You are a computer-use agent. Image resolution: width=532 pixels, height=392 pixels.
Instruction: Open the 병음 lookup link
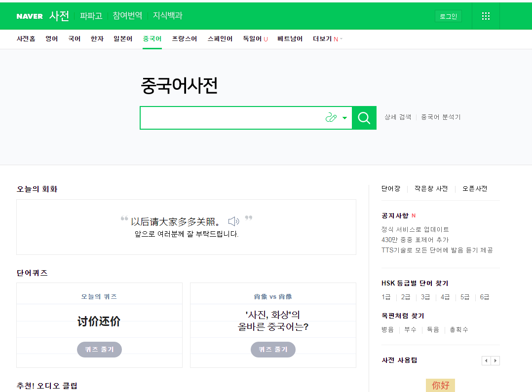(x=388, y=330)
